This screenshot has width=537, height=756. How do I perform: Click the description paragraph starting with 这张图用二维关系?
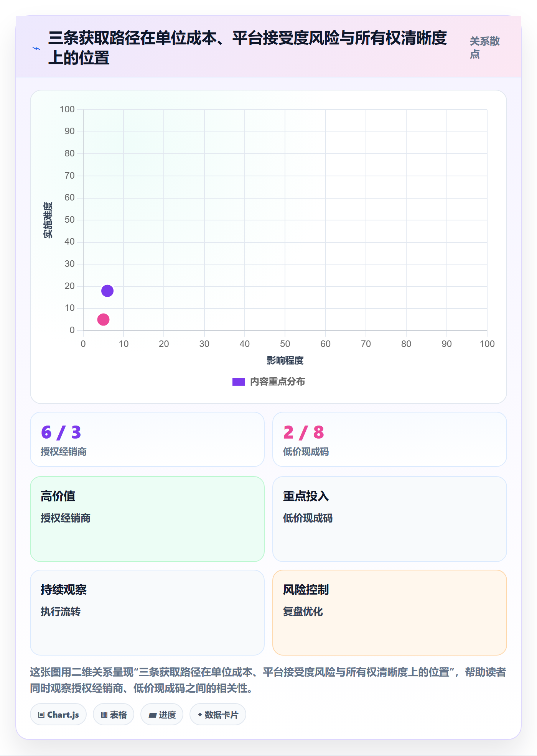pyautogui.click(x=268, y=680)
